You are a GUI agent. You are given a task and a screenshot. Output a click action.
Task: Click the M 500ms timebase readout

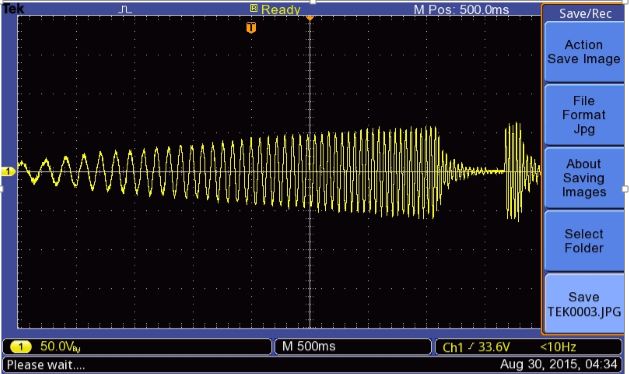tap(308, 346)
